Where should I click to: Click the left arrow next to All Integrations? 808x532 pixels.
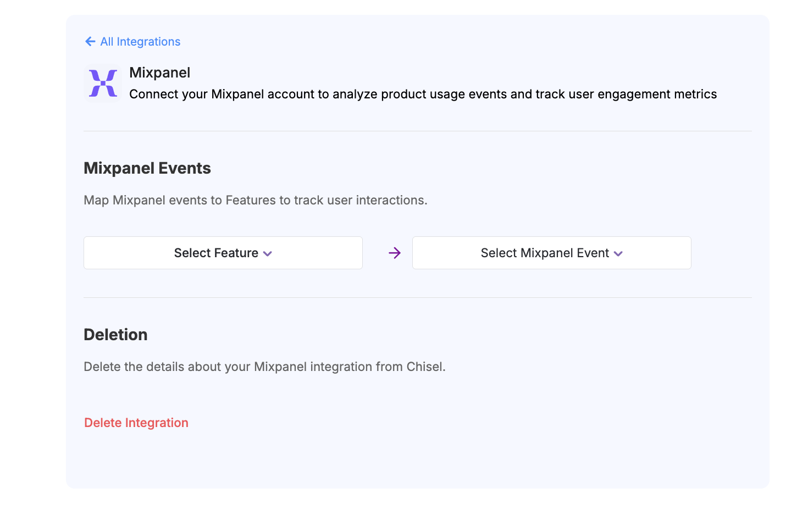click(90, 41)
